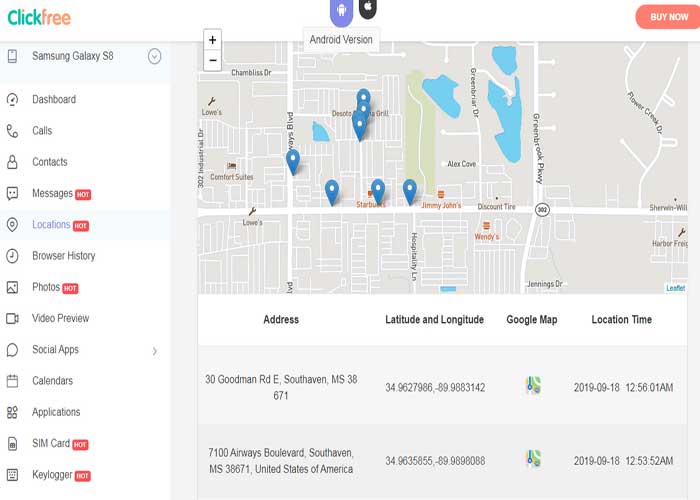This screenshot has height=500, width=700.
Task: Open the Photos section
Action: pyautogui.click(x=46, y=287)
